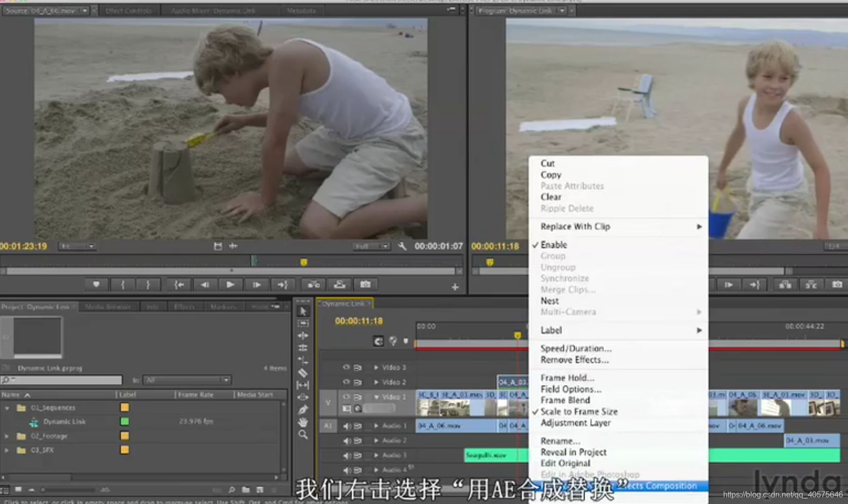848x504 pixels.
Task: Collapse the 01_Sequences bin
Action: coord(7,408)
